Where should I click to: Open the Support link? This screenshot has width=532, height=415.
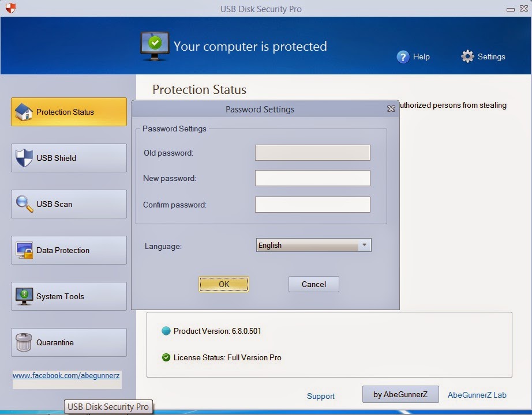pos(321,396)
